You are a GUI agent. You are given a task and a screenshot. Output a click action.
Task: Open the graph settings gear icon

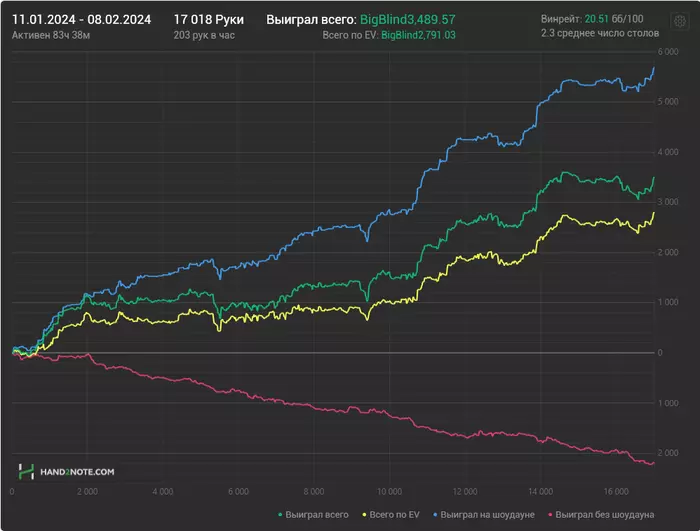pos(680,21)
